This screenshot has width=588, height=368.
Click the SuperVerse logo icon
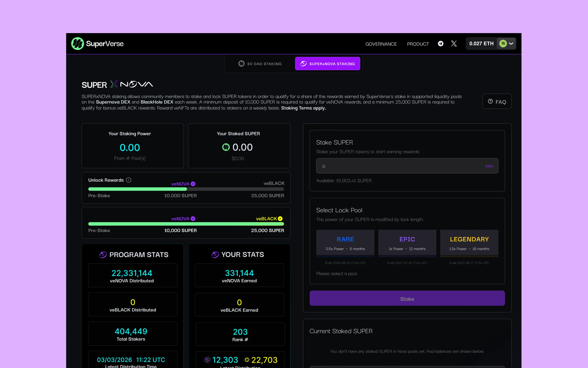click(x=77, y=44)
